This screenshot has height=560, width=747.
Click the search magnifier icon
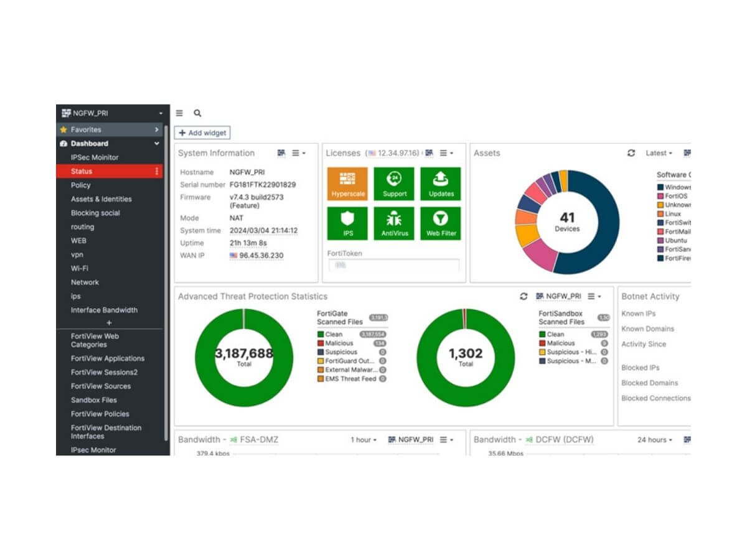click(197, 113)
